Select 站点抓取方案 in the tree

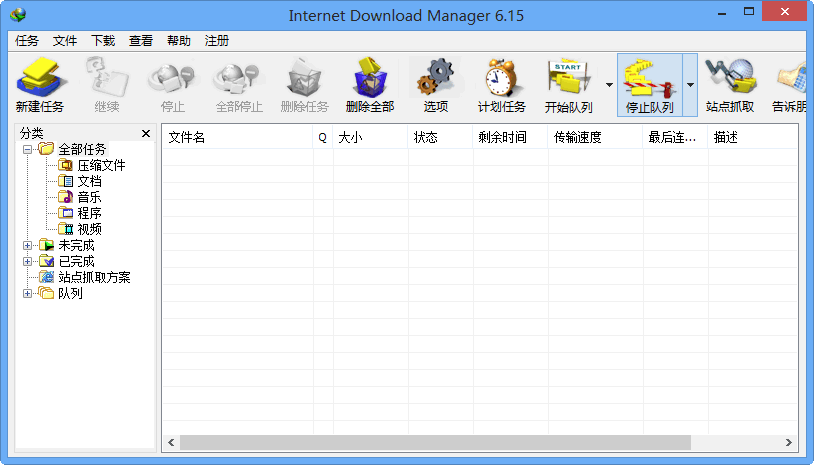[x=85, y=277]
